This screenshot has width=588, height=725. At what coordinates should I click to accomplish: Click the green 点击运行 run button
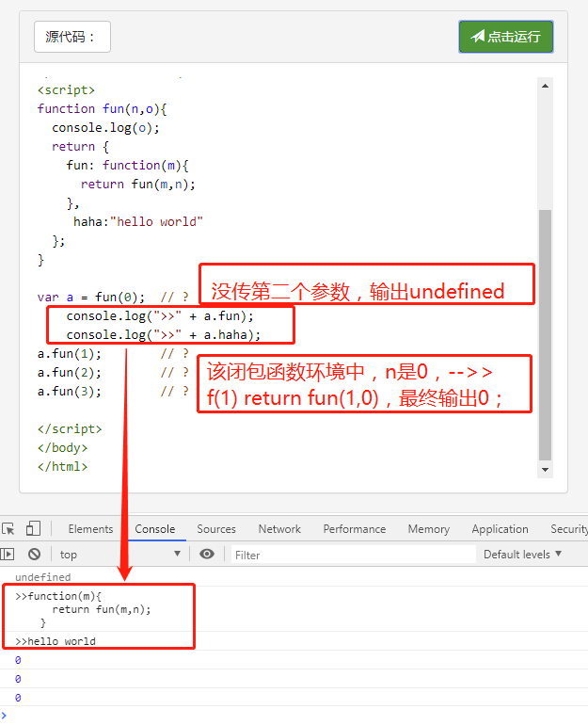click(506, 37)
